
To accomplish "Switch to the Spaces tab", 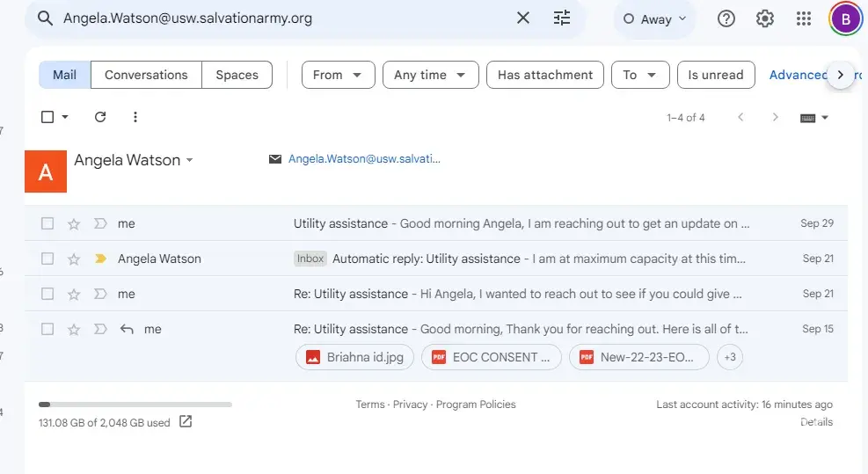I will click(237, 75).
